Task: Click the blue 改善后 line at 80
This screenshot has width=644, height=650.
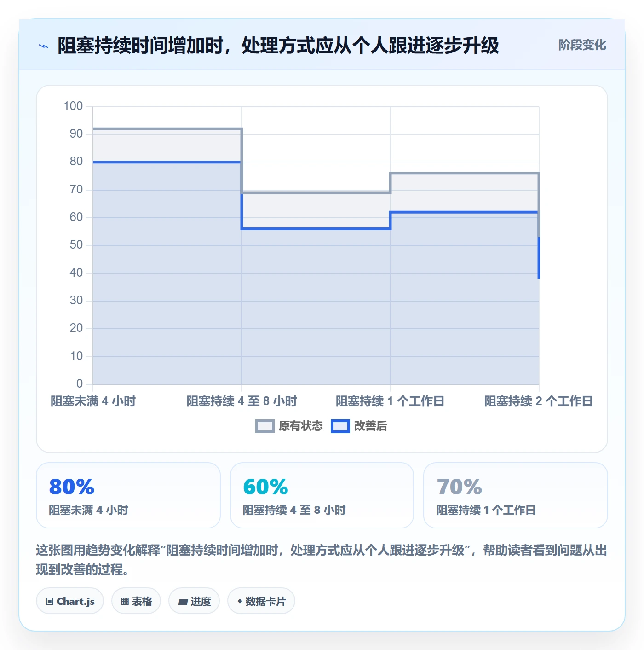Action: [x=167, y=162]
